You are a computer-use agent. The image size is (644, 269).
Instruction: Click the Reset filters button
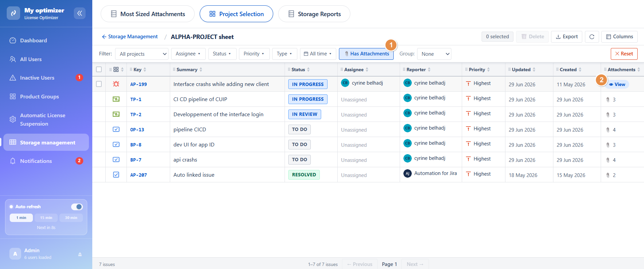624,54
